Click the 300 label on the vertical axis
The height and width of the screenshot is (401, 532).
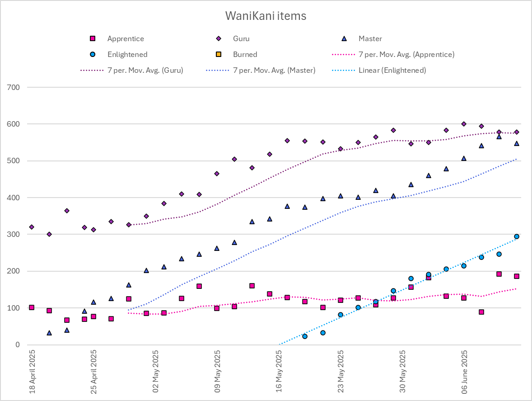coord(13,234)
